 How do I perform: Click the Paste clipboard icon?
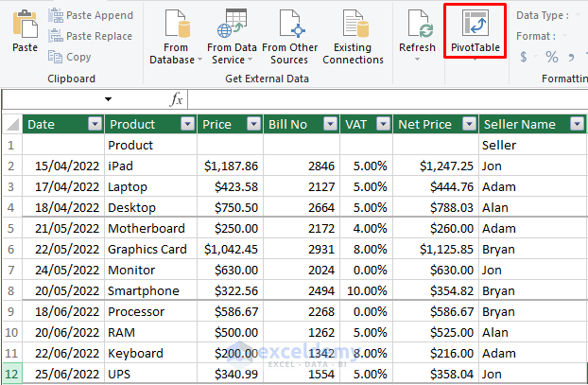point(26,28)
